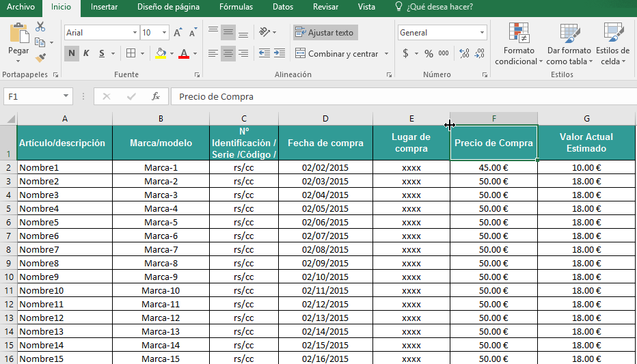Switch to the Fórmulas tab
Viewport: 637px width, 364px height.
[x=236, y=7]
